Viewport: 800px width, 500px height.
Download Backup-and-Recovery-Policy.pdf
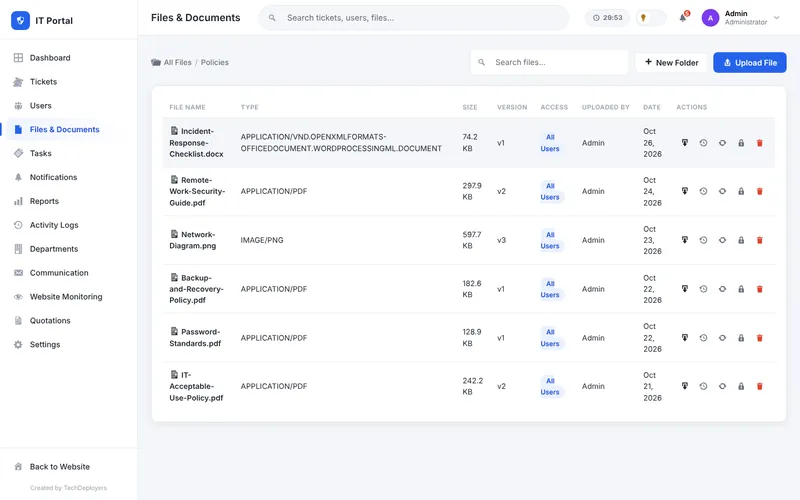click(x=685, y=289)
